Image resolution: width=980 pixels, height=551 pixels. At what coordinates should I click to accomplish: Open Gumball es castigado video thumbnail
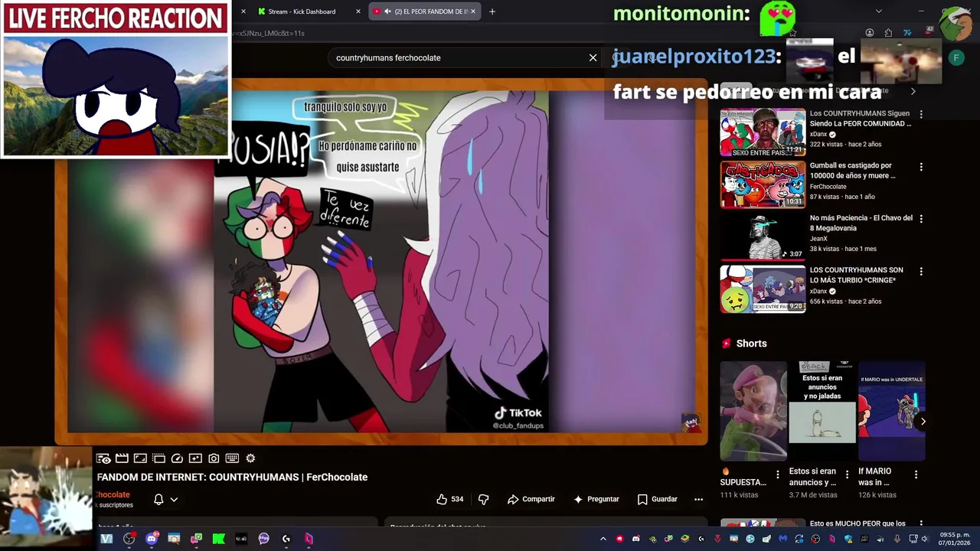(763, 184)
